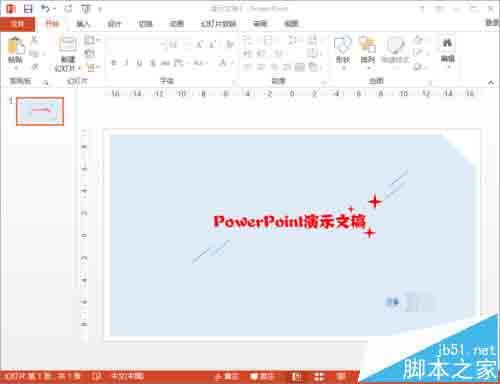Click the New Slide (新建幻灯片) icon

coord(68,44)
